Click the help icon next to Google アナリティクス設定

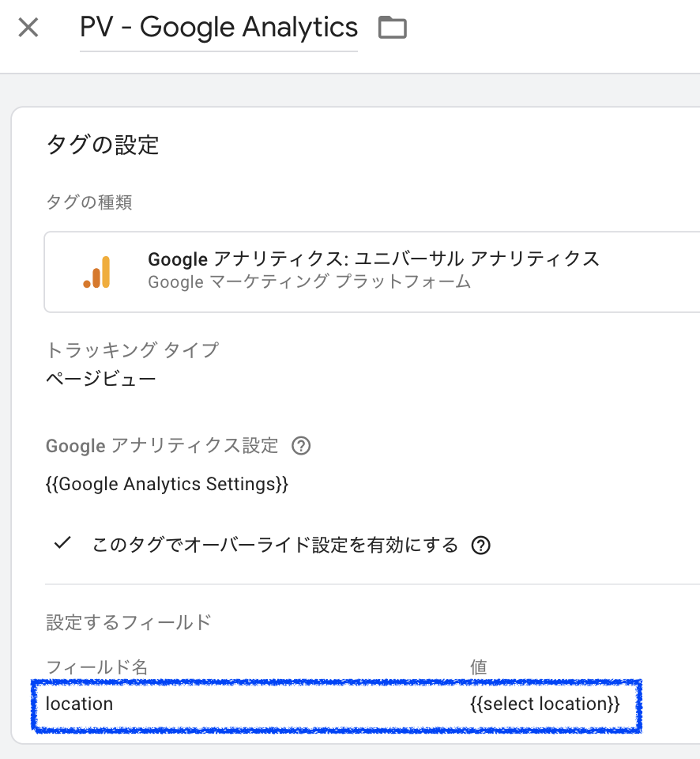[301, 446]
